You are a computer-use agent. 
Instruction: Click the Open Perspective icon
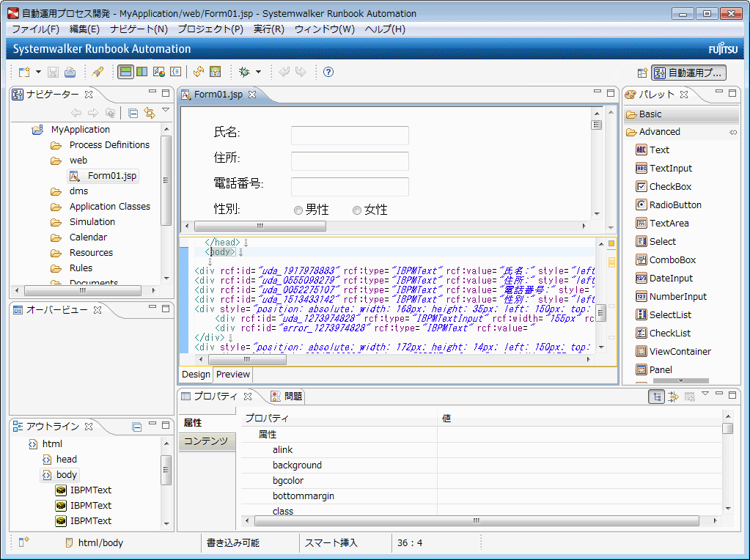[x=642, y=73]
